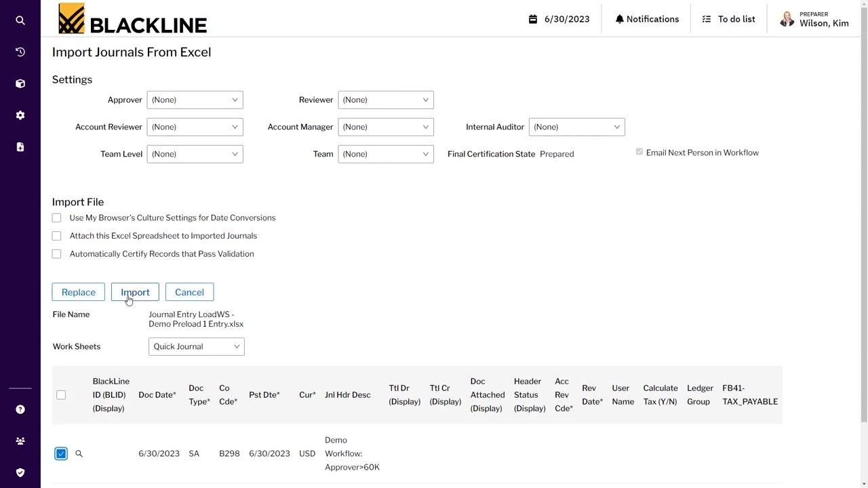Open the Work Sheets Quick Journal dropdown
The width and height of the screenshot is (868, 488).
coord(197,346)
